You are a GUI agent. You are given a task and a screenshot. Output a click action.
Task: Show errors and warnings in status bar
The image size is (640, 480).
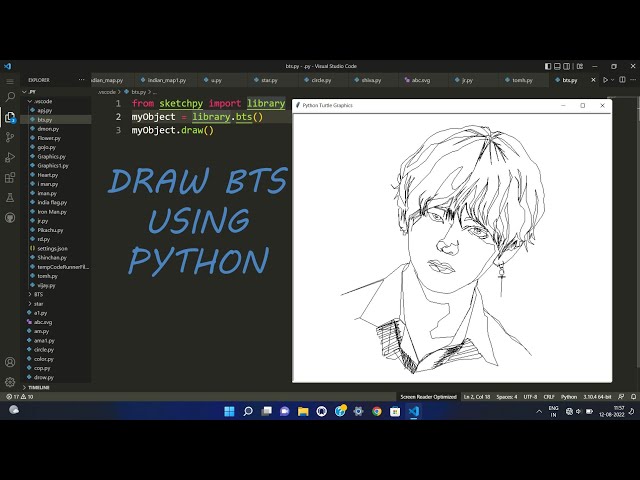(x=20, y=397)
